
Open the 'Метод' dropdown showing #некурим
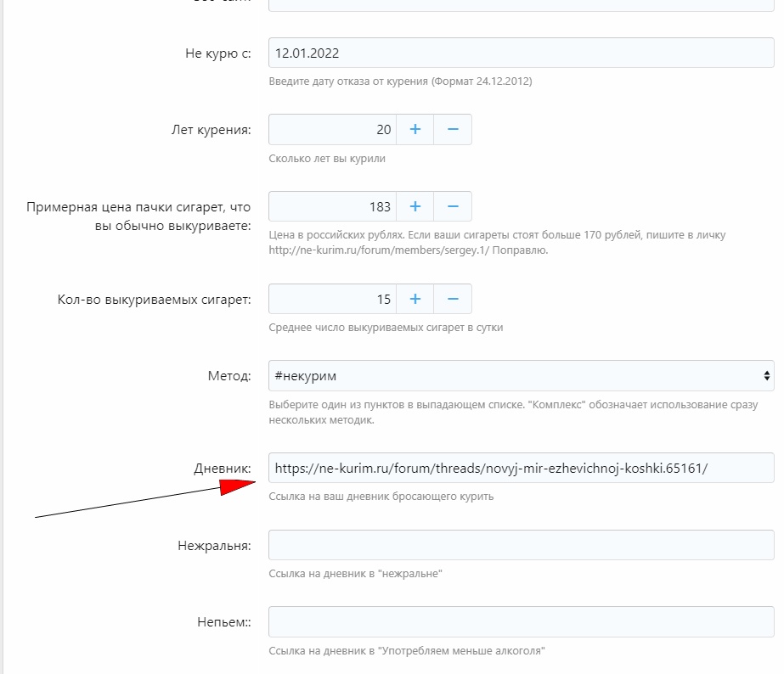click(521, 375)
